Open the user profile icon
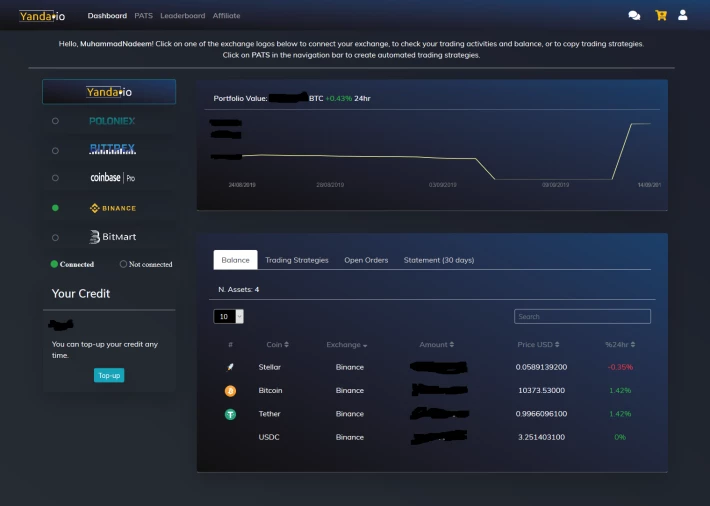 [x=682, y=15]
